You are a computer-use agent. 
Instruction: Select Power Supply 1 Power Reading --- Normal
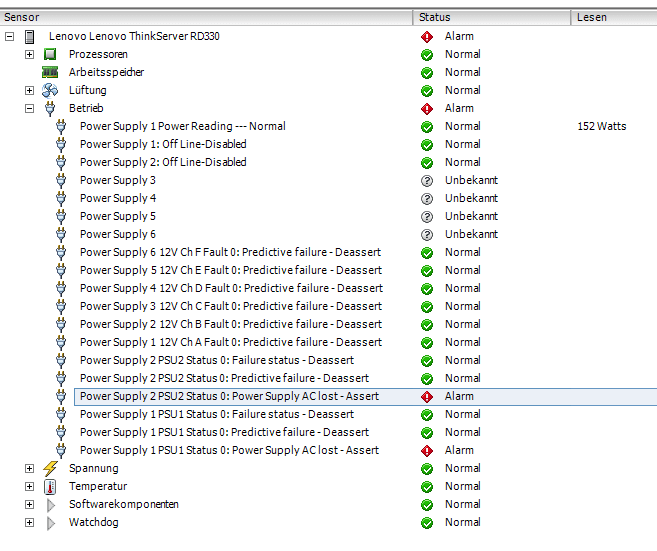[x=183, y=127]
